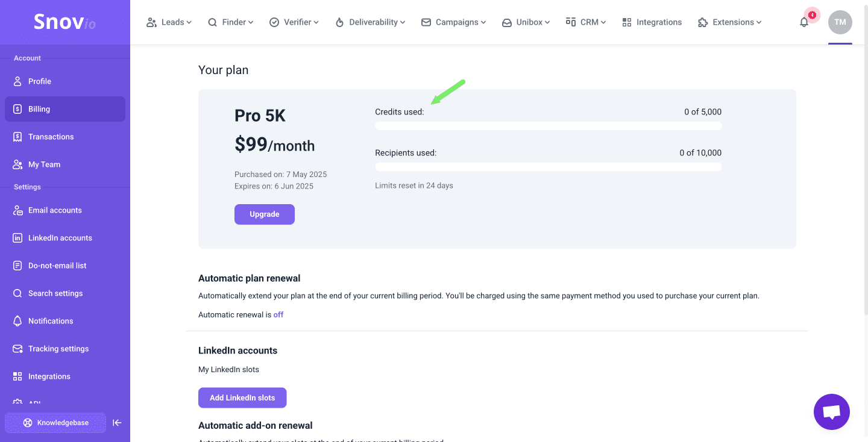Click the Upgrade button
This screenshot has width=868, height=442.
(x=265, y=214)
